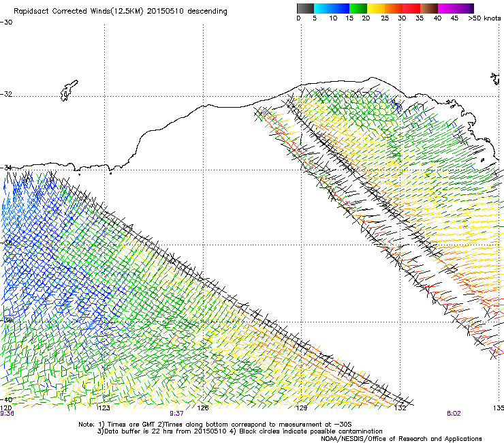Click the 'Data buffer is 22 hrs' note line
This screenshot has height=443, width=504.
tap(240, 431)
